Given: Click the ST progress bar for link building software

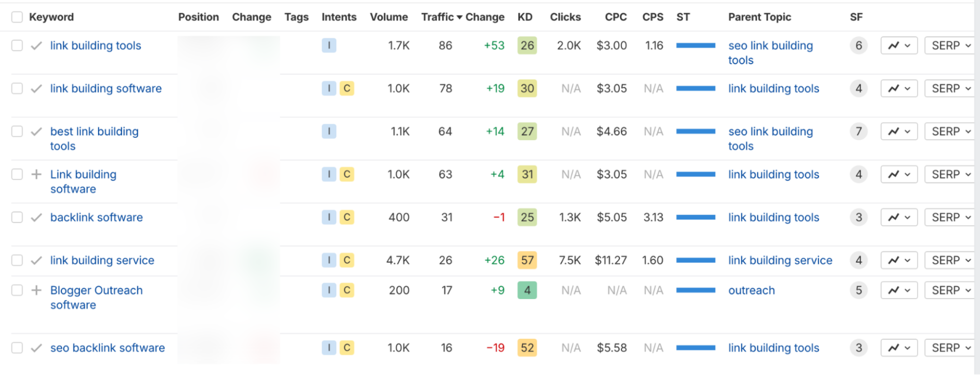Looking at the screenshot, I should [695, 88].
